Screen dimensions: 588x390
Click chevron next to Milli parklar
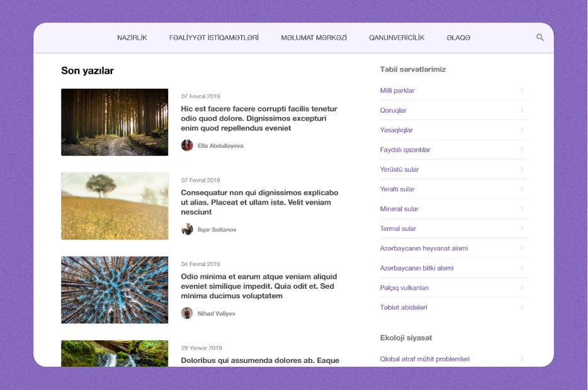[x=522, y=91]
